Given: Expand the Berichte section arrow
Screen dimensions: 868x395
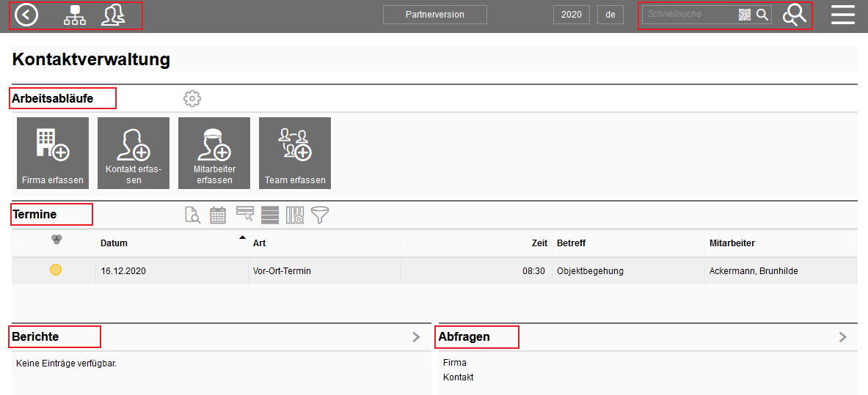Looking at the screenshot, I should click(416, 337).
